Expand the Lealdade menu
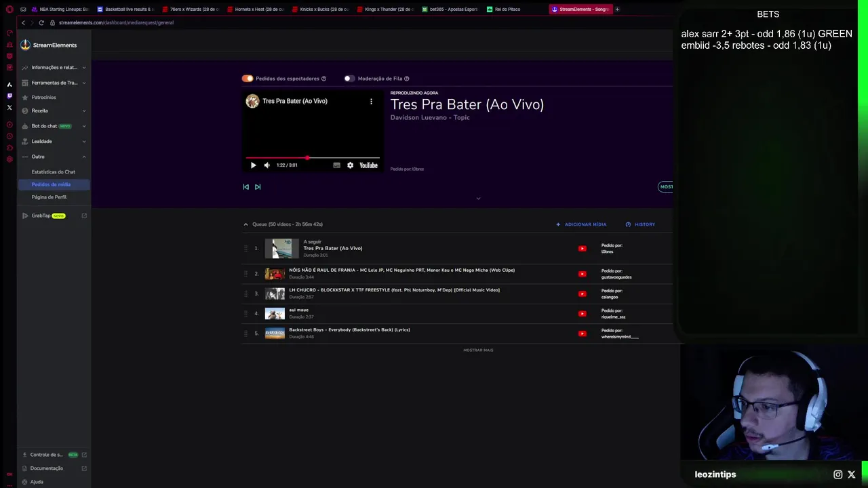 click(x=54, y=142)
